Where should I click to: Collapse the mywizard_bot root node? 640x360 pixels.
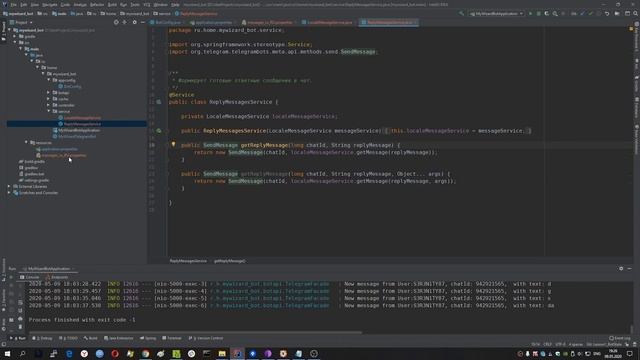click(x=10, y=30)
